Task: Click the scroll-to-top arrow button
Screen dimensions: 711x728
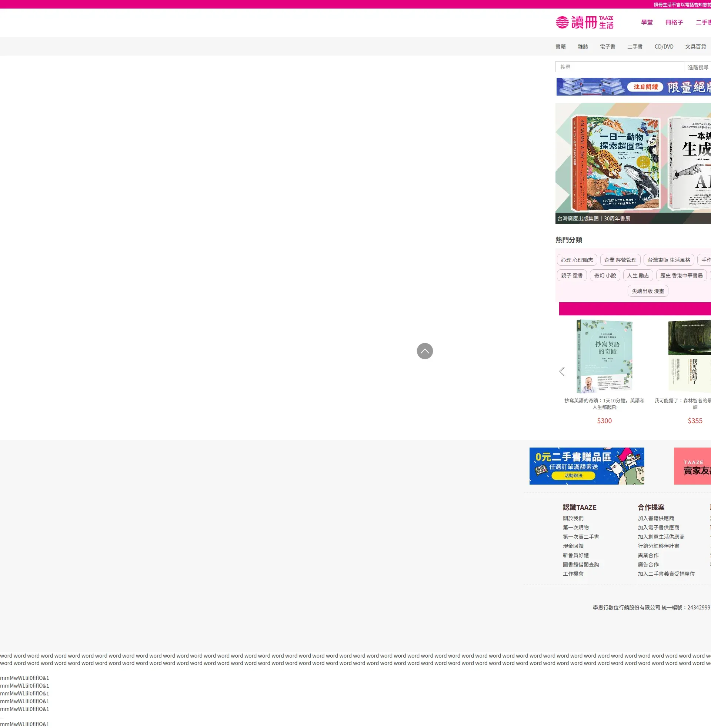Action: (425, 351)
